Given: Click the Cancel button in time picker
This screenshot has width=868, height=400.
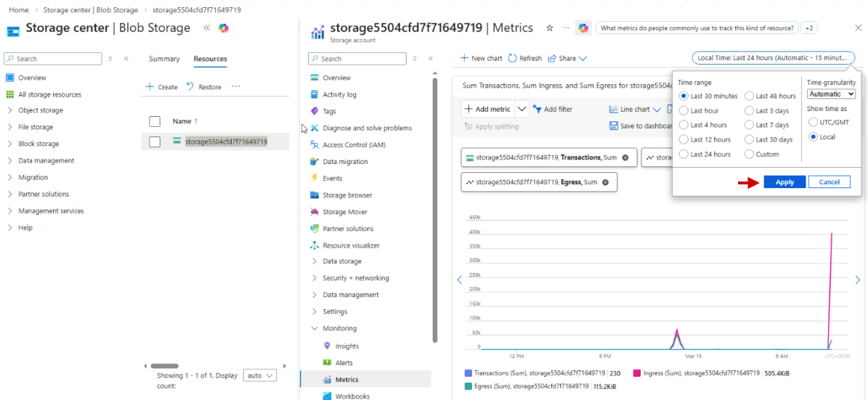Looking at the screenshot, I should tap(829, 182).
